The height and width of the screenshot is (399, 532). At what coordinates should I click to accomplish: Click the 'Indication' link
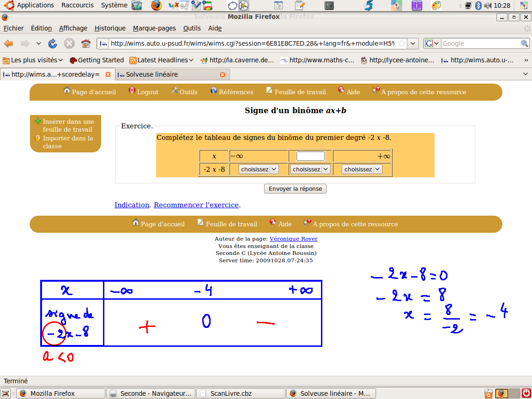pyautogui.click(x=132, y=205)
